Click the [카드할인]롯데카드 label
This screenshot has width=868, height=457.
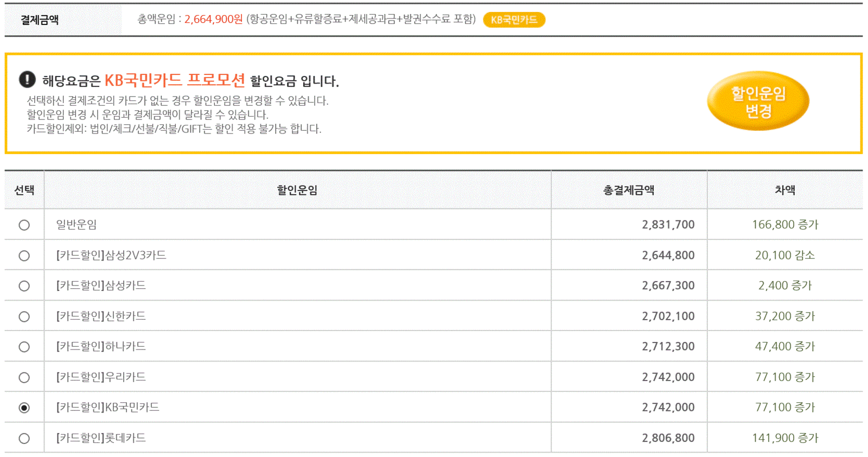(101, 437)
